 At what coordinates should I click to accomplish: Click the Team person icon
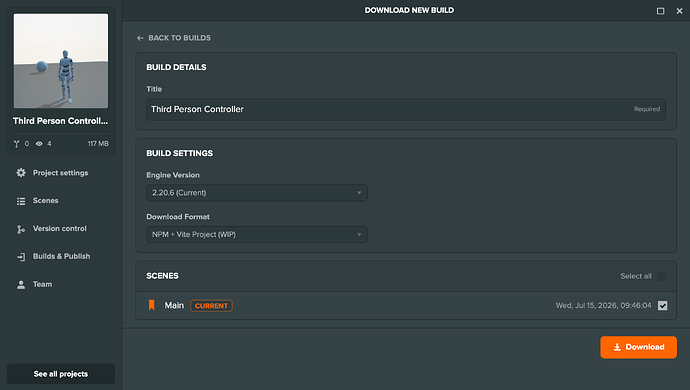tap(21, 285)
